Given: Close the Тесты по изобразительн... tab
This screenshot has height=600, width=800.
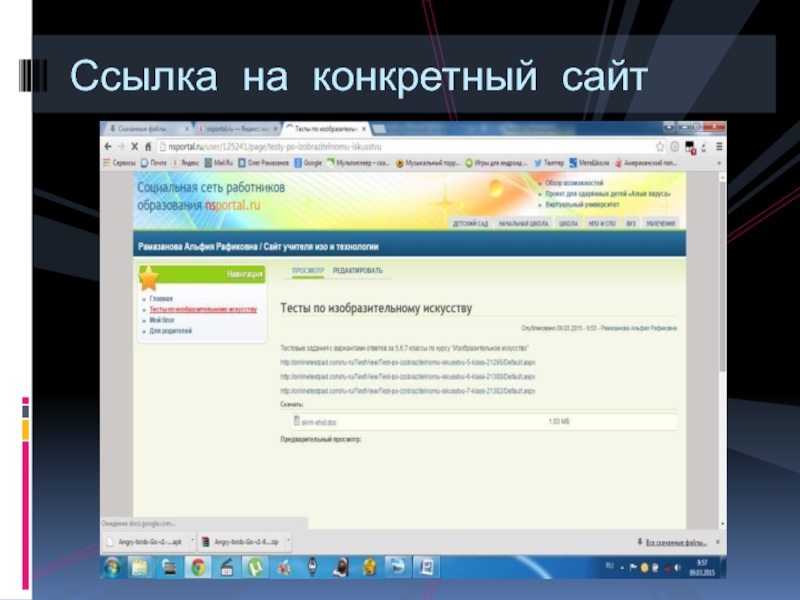Looking at the screenshot, I should tap(364, 129).
